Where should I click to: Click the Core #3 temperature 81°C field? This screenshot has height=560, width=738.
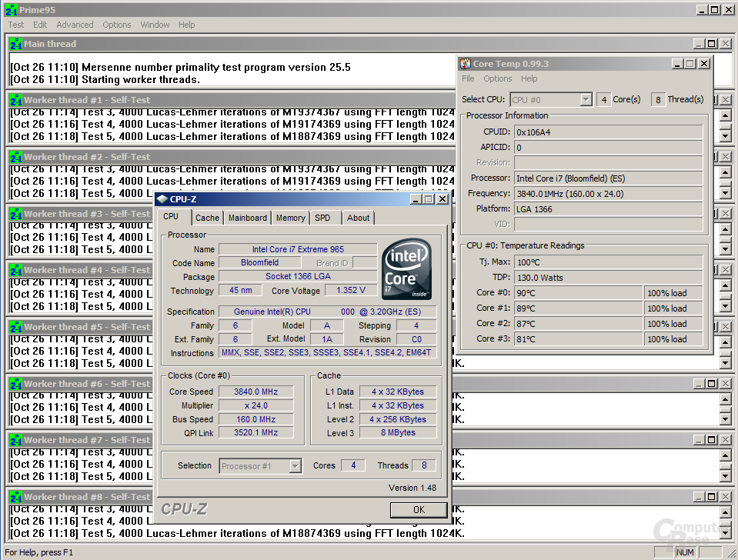click(x=579, y=339)
